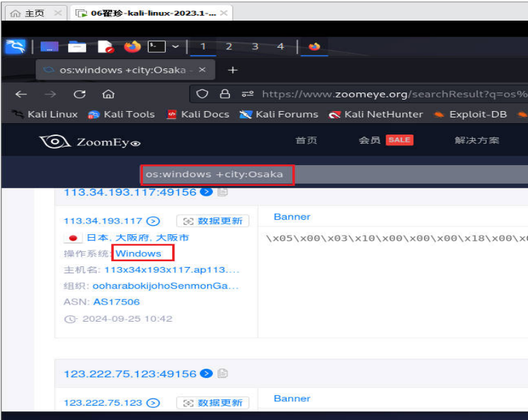
Task: Click banner hex text \x05\x00\x03\x10
Action: [396, 238]
